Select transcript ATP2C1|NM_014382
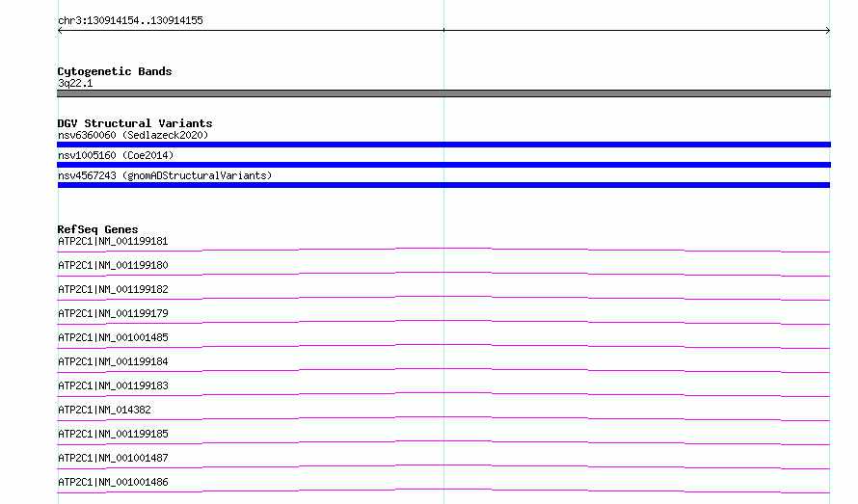Viewport: 858px width, 504px height. click(104, 410)
